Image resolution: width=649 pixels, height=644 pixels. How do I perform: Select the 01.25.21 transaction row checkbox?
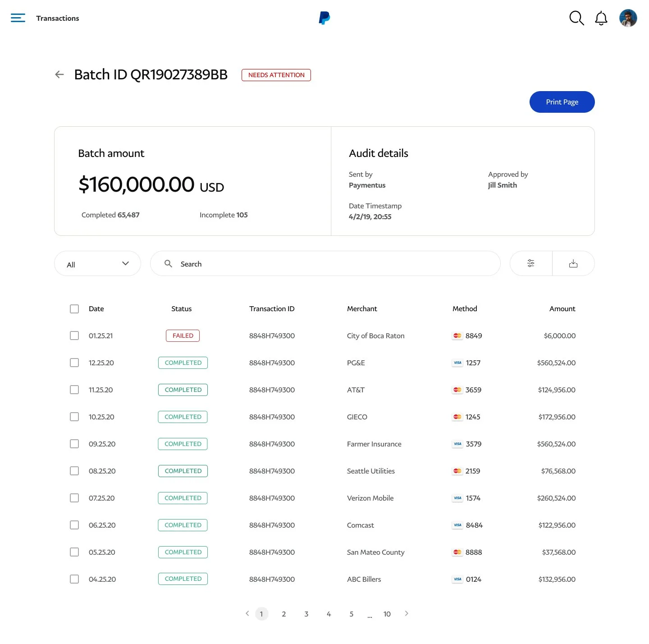[x=74, y=336]
